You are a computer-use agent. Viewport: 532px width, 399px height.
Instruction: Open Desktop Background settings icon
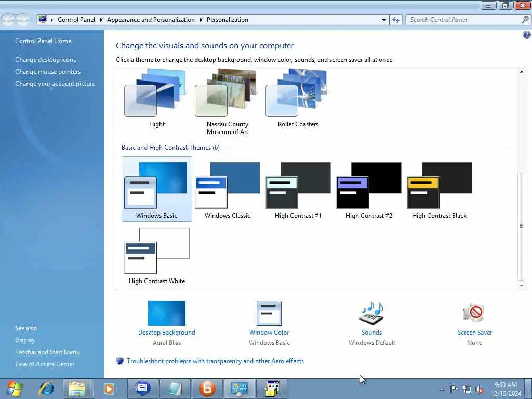[x=167, y=313]
